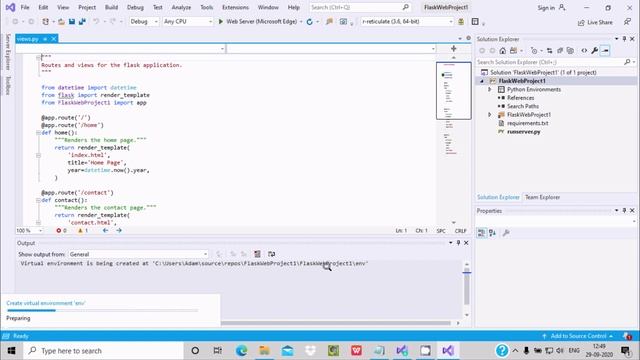Open the 100 % zoom dropdown
This screenshot has width=640, height=360.
(29, 231)
